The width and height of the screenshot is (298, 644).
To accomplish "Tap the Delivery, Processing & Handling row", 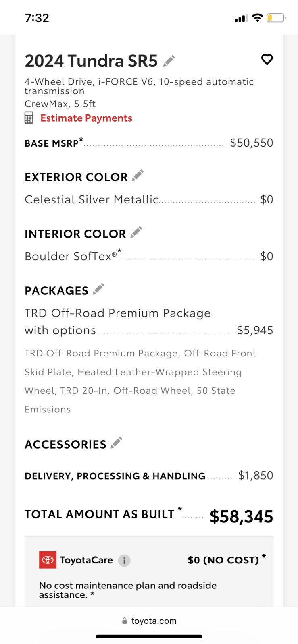I will (149, 476).
